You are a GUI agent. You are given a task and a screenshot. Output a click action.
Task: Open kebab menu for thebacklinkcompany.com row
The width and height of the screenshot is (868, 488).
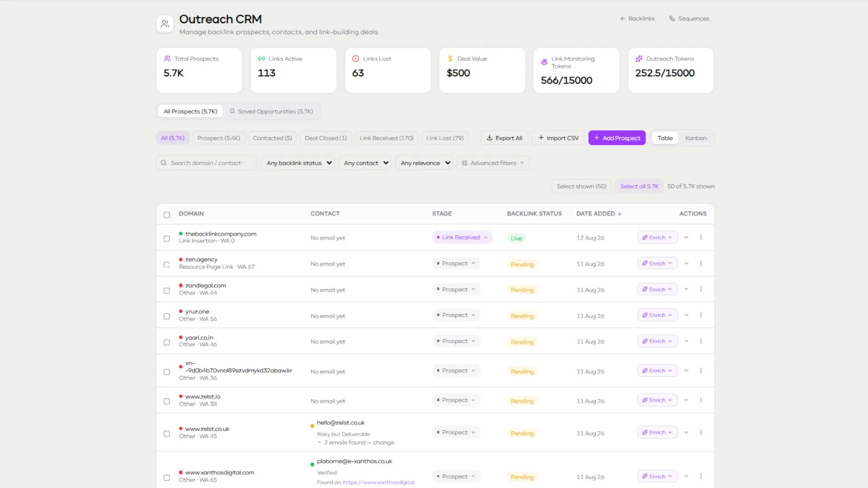point(701,237)
